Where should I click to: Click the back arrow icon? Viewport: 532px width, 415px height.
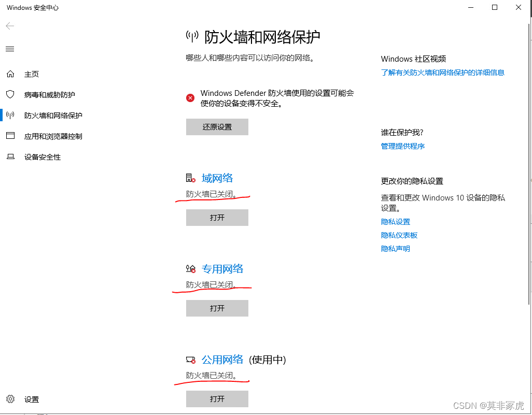click(x=10, y=26)
